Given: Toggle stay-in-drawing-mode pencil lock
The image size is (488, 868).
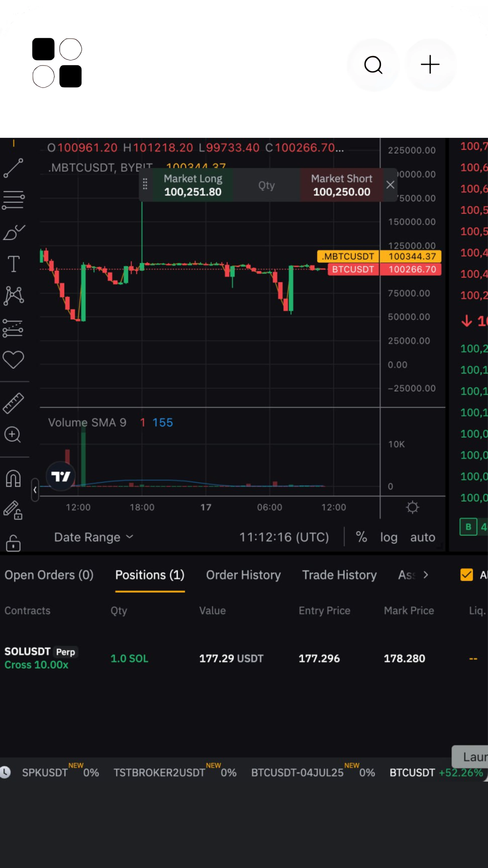Looking at the screenshot, I should pyautogui.click(x=13, y=510).
